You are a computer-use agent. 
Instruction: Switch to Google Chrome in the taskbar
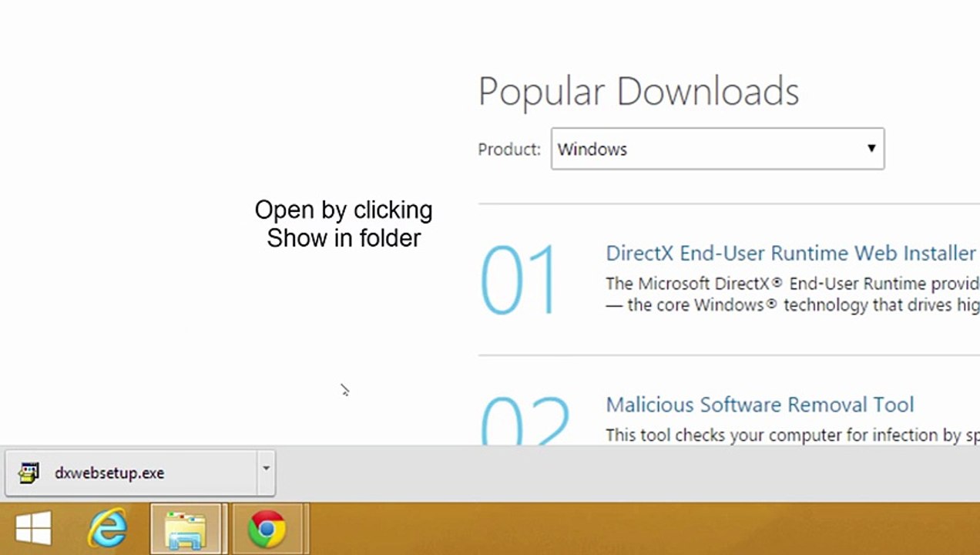pos(267,530)
